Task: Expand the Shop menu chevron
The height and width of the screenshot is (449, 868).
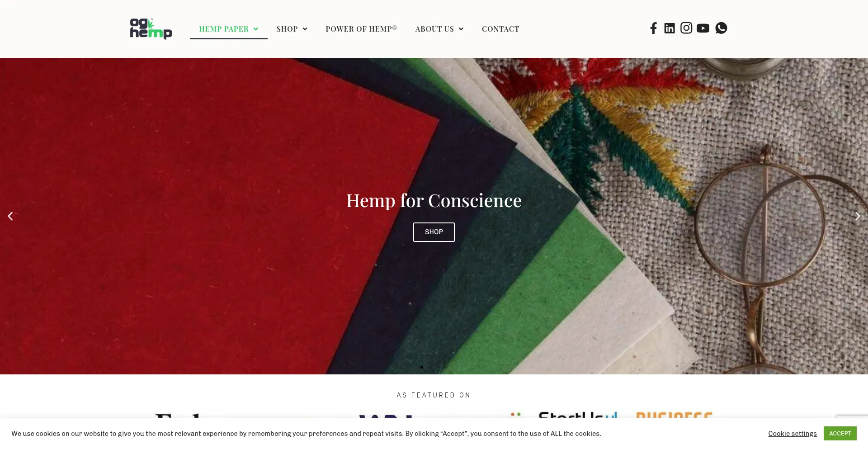Action: click(x=305, y=29)
